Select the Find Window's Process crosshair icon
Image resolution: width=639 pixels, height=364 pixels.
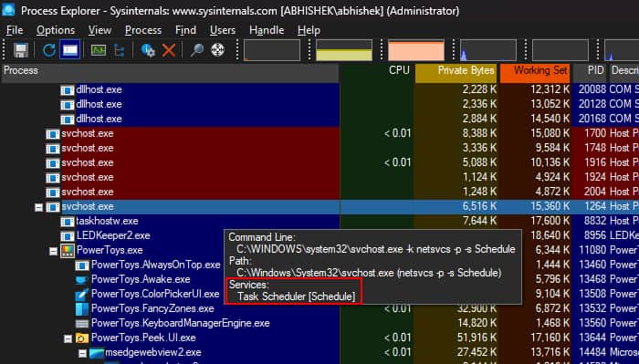217,49
